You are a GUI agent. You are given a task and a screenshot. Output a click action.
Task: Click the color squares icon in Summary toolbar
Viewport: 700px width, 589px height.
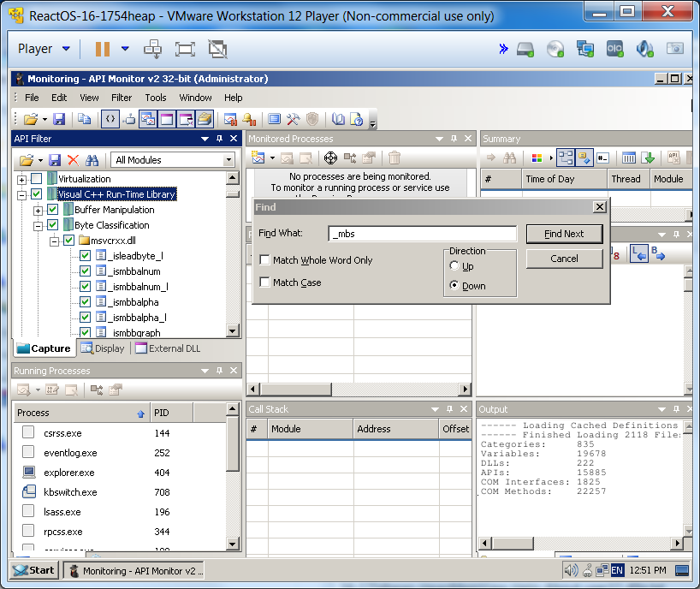[x=537, y=158]
